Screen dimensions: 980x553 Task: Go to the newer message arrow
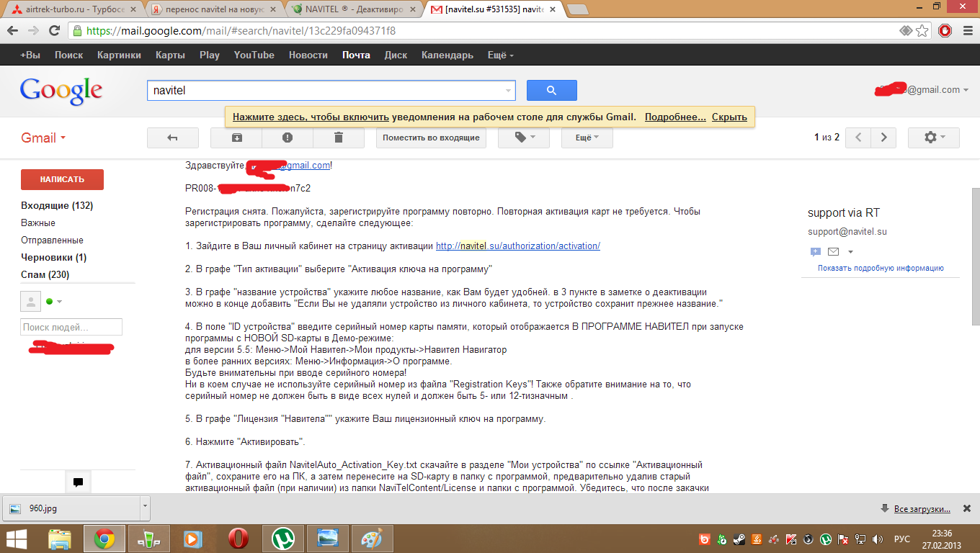857,138
